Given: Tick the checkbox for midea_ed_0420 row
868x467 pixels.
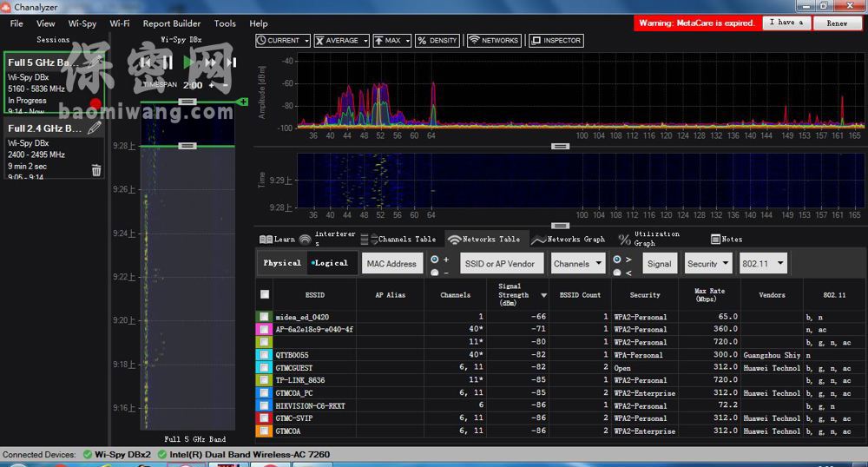Looking at the screenshot, I should (x=264, y=317).
